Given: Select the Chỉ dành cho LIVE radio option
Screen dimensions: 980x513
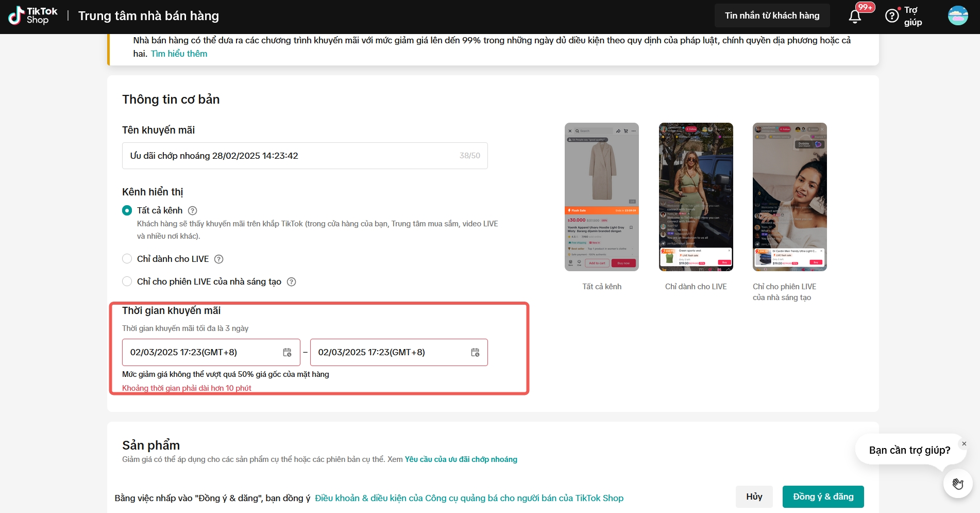Looking at the screenshot, I should click(x=127, y=259).
